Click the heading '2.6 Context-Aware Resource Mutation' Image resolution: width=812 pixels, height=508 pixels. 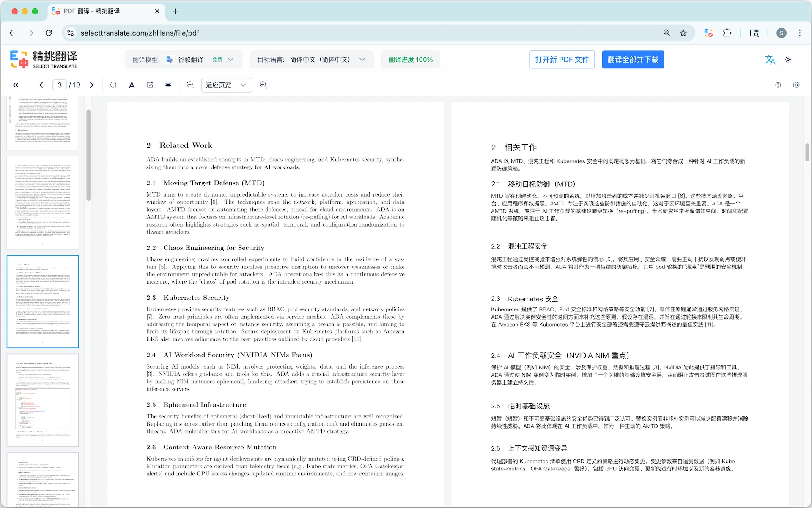click(x=211, y=447)
